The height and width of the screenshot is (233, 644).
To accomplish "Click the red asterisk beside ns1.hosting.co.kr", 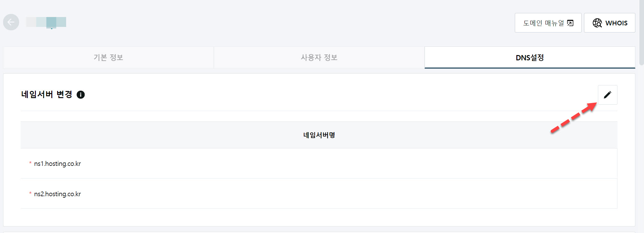I will pyautogui.click(x=30, y=162).
